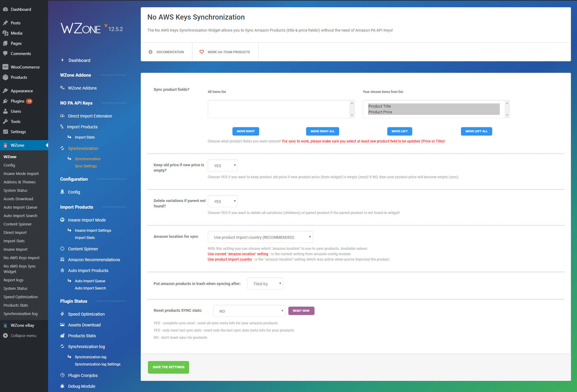
Task: Open the WZone Dashboard menu item
Action: (x=79, y=60)
